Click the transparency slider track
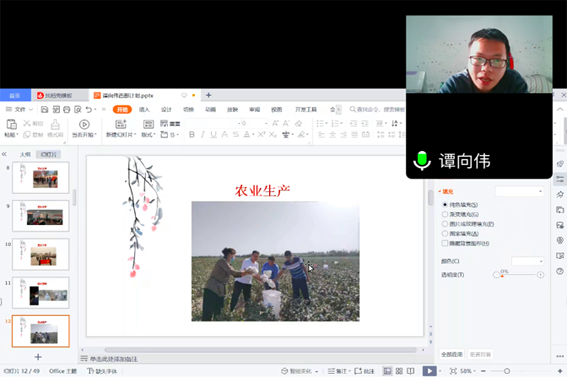The width and height of the screenshot is (567, 377). (x=518, y=275)
